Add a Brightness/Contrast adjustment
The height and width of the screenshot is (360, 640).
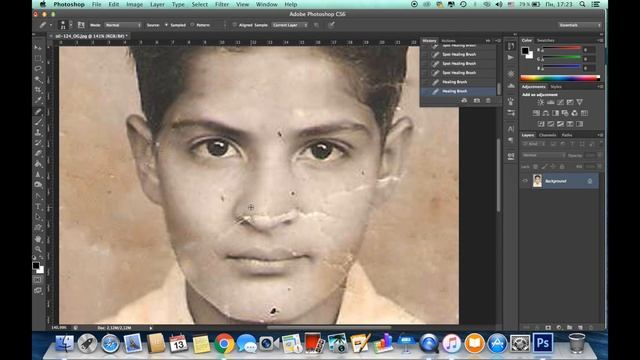tap(540, 102)
